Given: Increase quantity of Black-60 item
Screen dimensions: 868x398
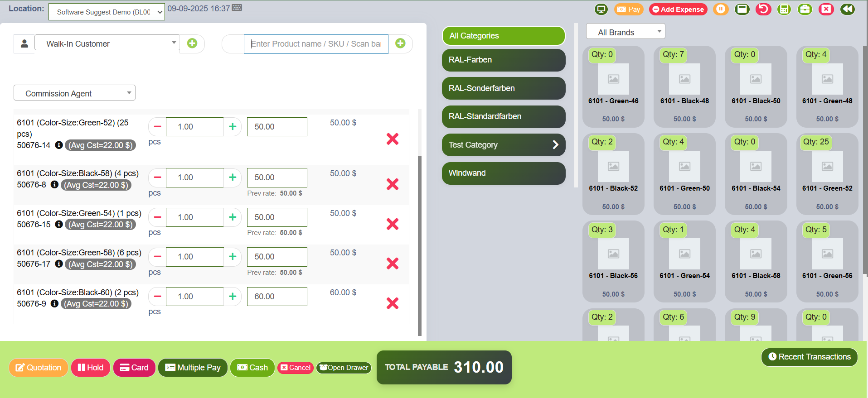Looking at the screenshot, I should [233, 297].
